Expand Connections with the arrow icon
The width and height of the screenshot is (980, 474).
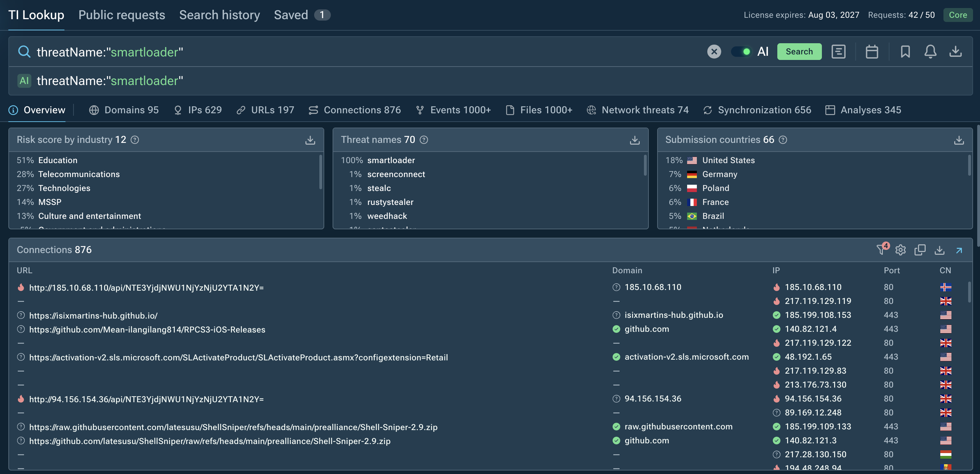(959, 250)
